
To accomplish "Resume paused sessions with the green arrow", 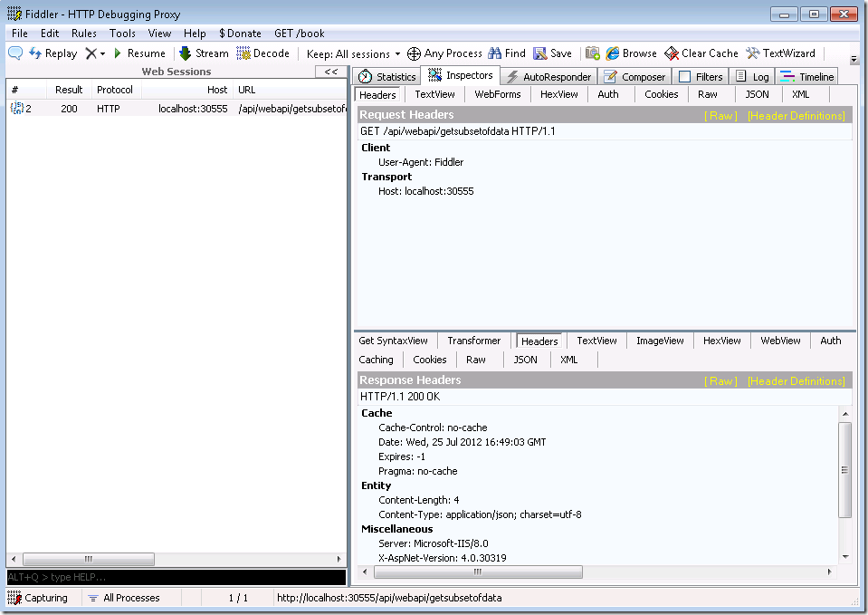I will click(x=138, y=53).
